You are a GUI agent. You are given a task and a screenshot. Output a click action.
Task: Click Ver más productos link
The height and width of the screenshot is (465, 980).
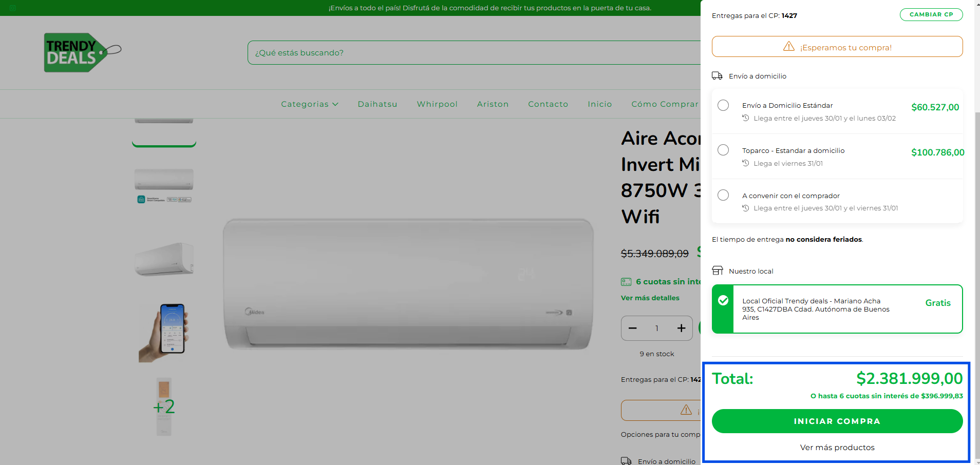point(837,448)
